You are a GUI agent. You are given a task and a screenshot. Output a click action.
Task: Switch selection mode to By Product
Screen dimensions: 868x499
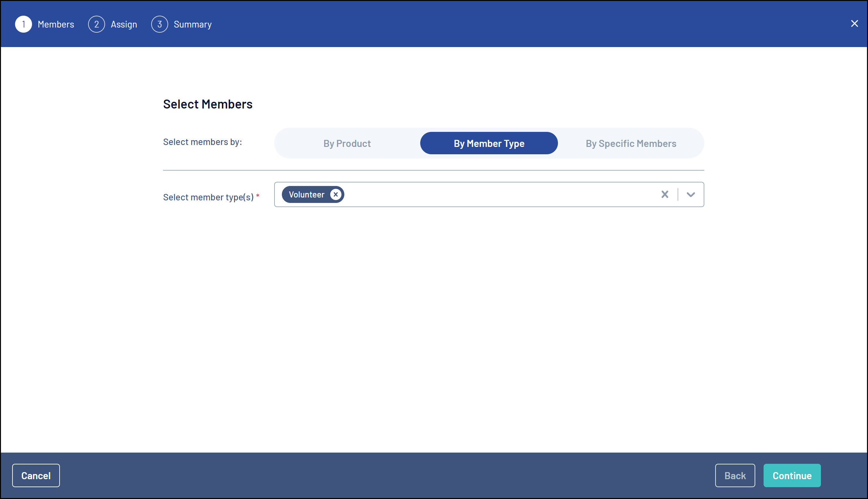[347, 144]
